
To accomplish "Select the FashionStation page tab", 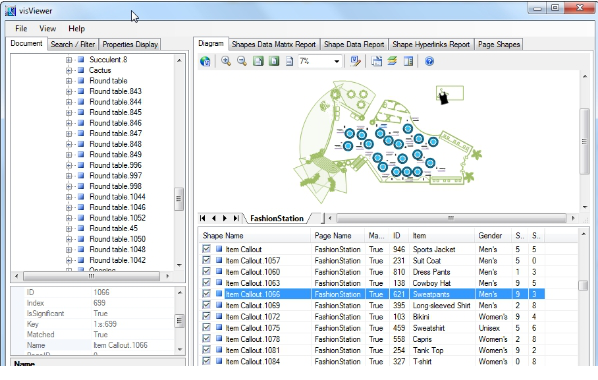I will click(277, 218).
